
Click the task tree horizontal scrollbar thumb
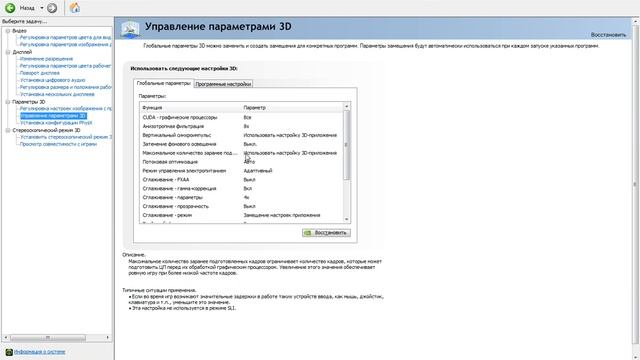tap(48, 338)
